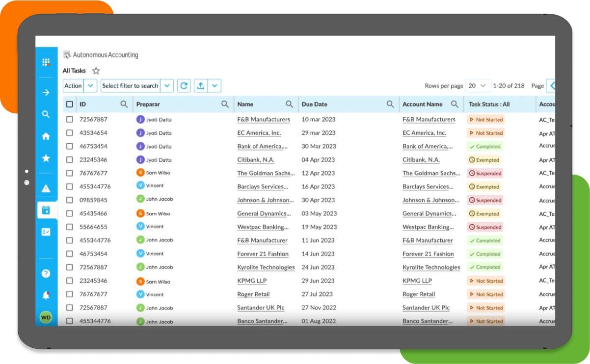
Task: Open the Roger Retail task link
Action: (253, 294)
